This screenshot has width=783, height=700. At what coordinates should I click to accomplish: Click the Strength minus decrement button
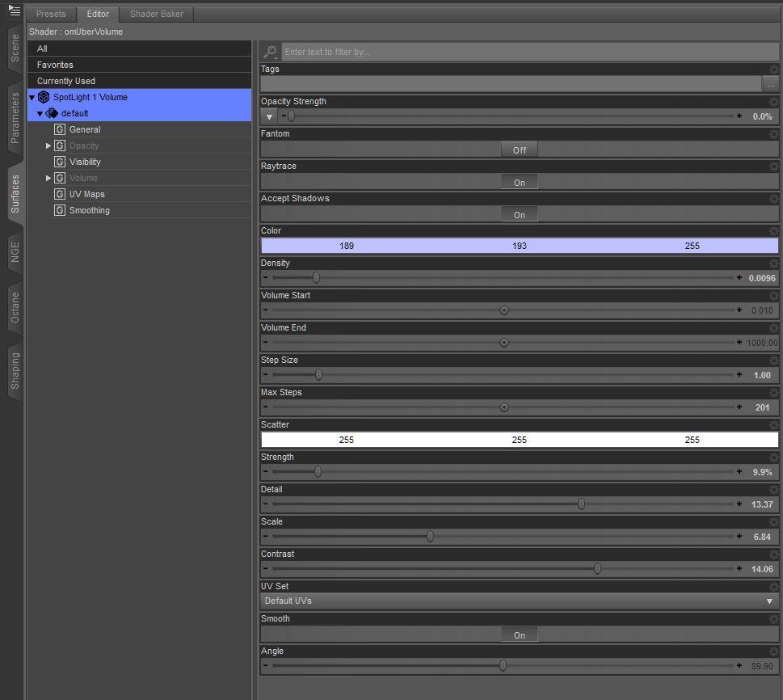(x=265, y=471)
